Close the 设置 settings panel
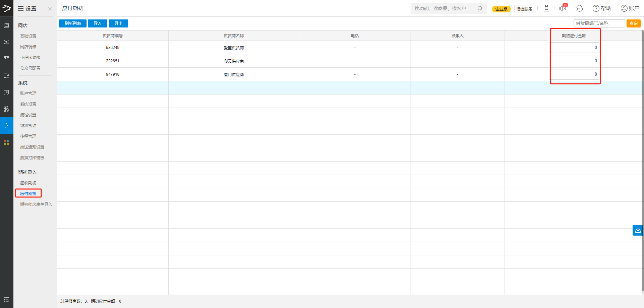Viewport: 644px width, 308px height. click(50, 9)
